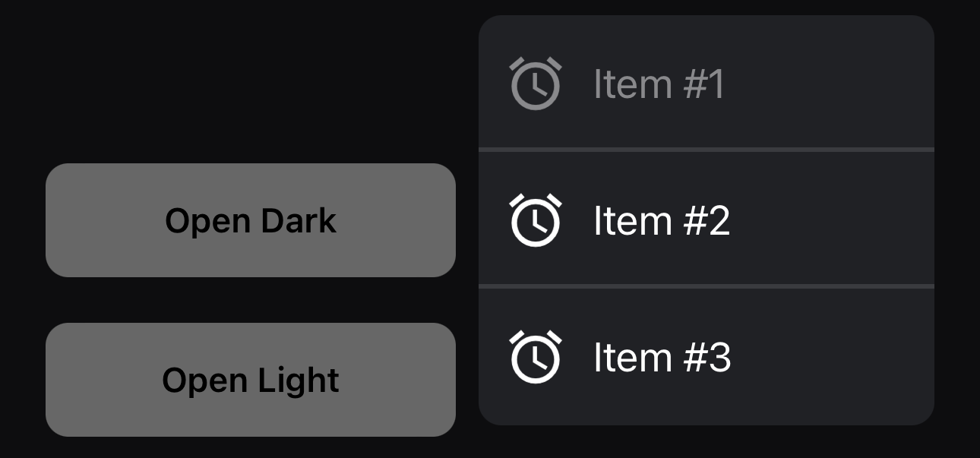
Task: Click the 'Item #2' text label
Action: [662, 220]
